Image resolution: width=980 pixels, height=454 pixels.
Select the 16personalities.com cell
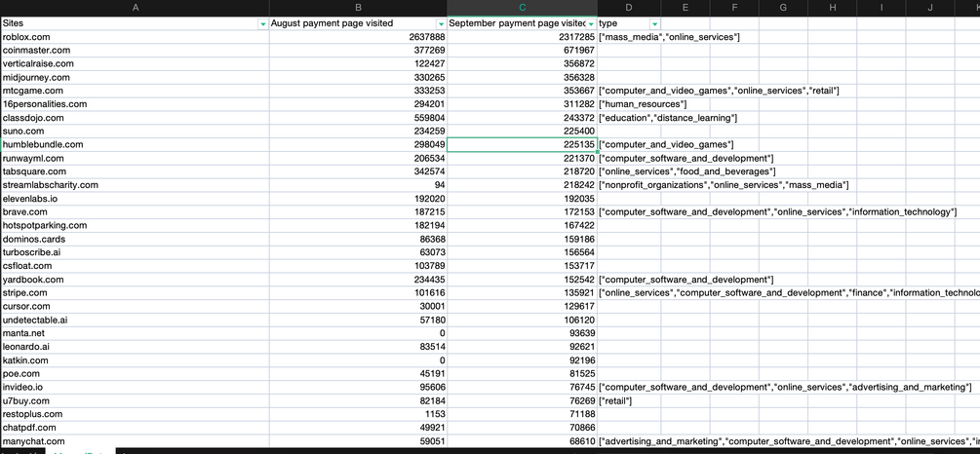coord(135,104)
